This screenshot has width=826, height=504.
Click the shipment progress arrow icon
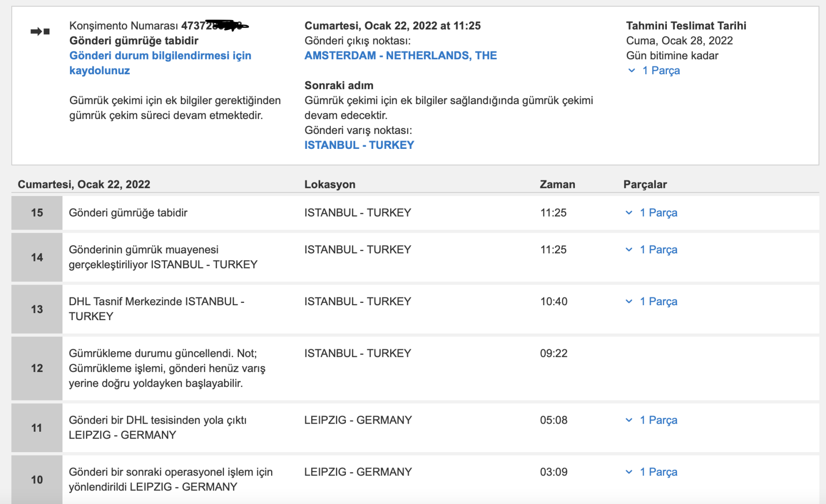[x=40, y=32]
